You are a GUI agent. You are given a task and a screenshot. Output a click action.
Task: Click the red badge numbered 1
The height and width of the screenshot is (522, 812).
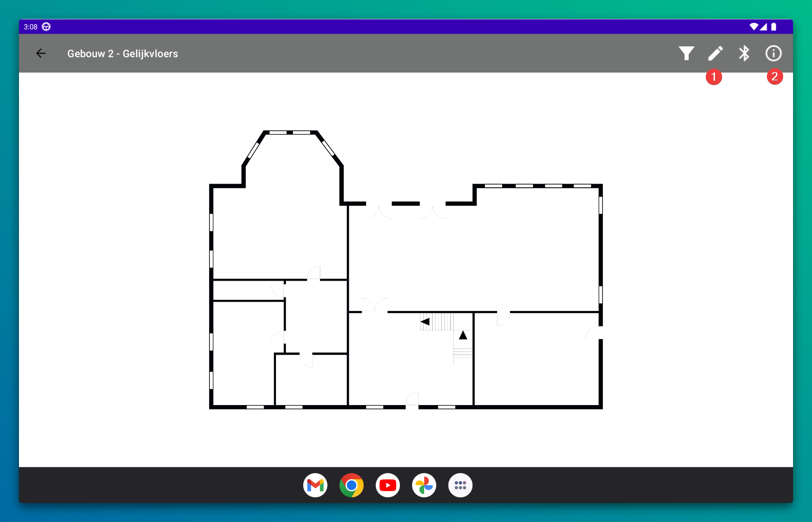tap(713, 77)
